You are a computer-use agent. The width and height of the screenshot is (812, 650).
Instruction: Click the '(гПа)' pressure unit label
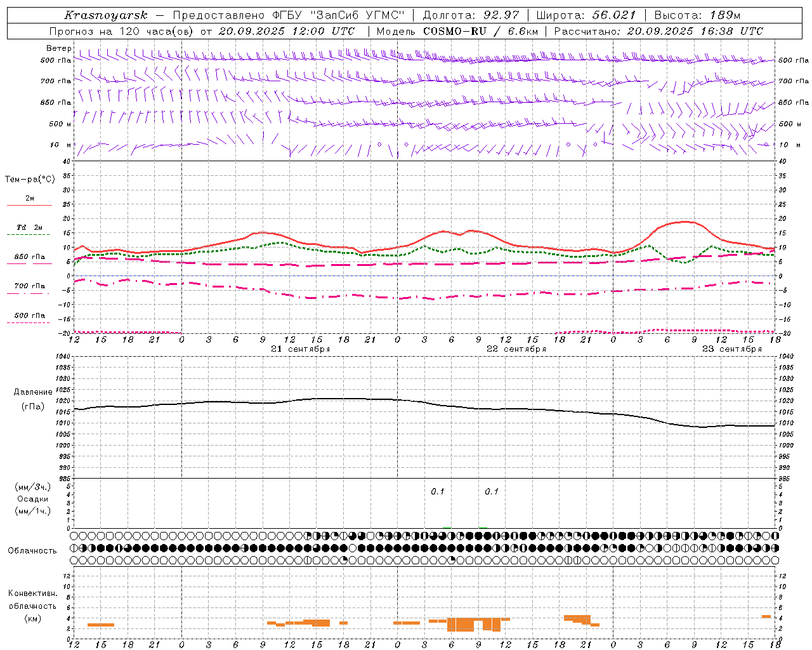[x=33, y=406]
